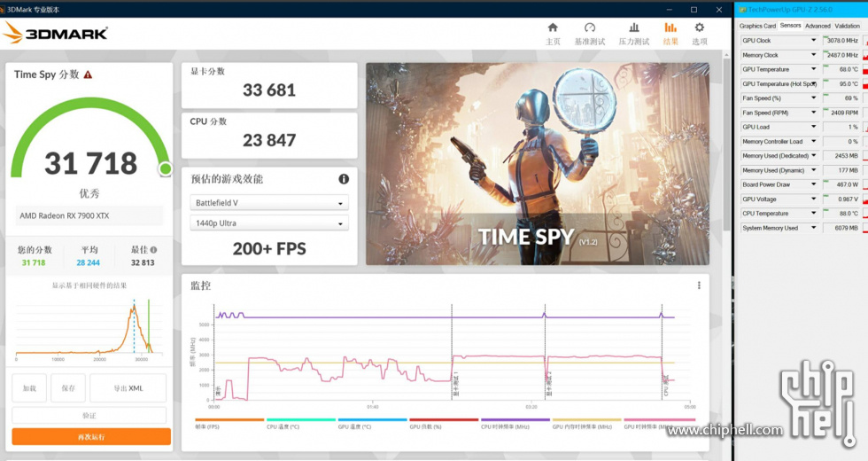Screen dimensions: 868x461
Task: Maximize the 3DMark window
Action: click(694, 10)
